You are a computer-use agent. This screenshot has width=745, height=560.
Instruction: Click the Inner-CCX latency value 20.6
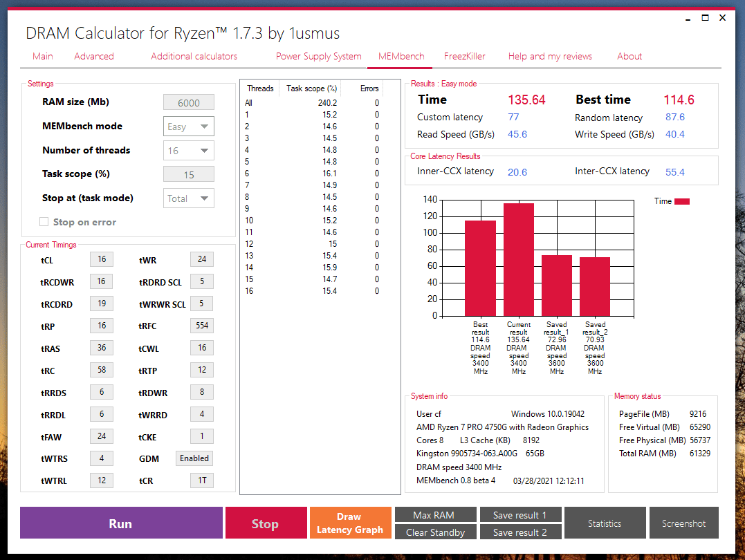click(517, 172)
